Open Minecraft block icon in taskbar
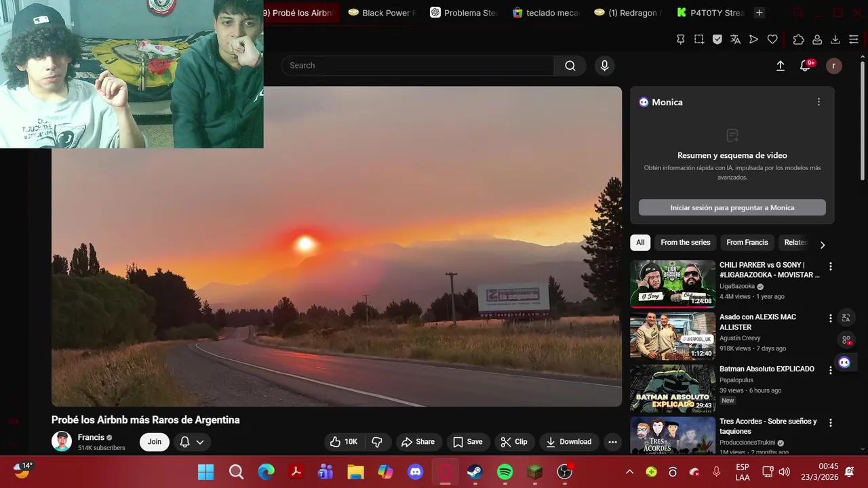Viewport: 868px width, 488px height. pyautogui.click(x=535, y=472)
